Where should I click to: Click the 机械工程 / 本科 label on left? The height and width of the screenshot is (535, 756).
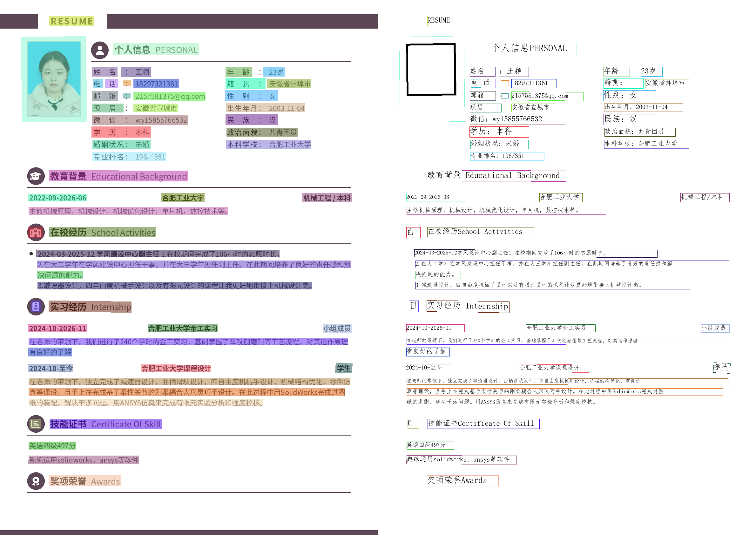327,198
